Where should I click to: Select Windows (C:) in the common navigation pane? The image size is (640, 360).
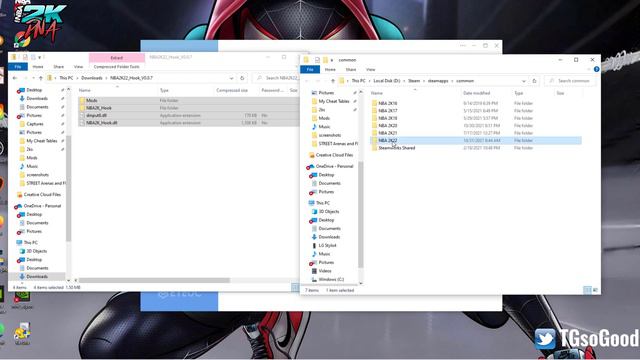point(331,279)
